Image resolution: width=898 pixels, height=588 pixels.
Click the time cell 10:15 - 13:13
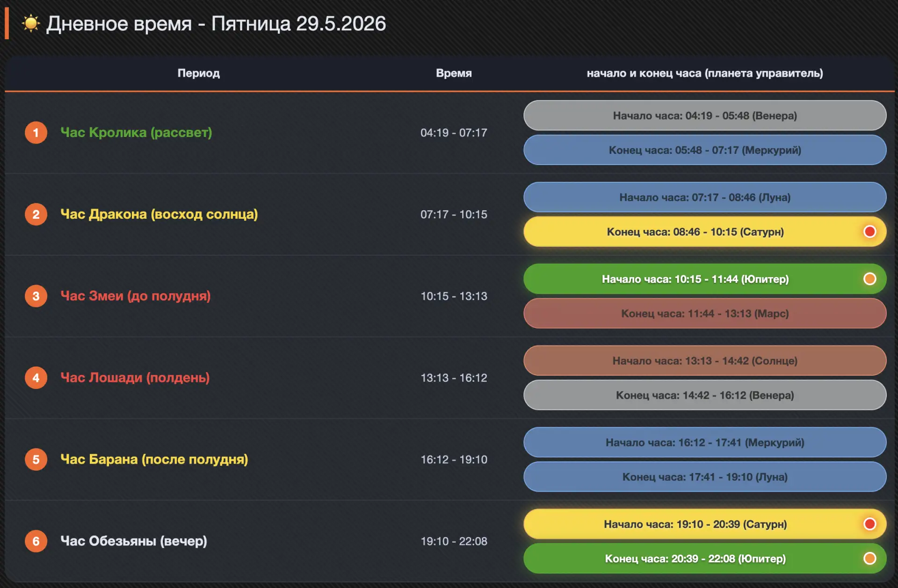(454, 296)
